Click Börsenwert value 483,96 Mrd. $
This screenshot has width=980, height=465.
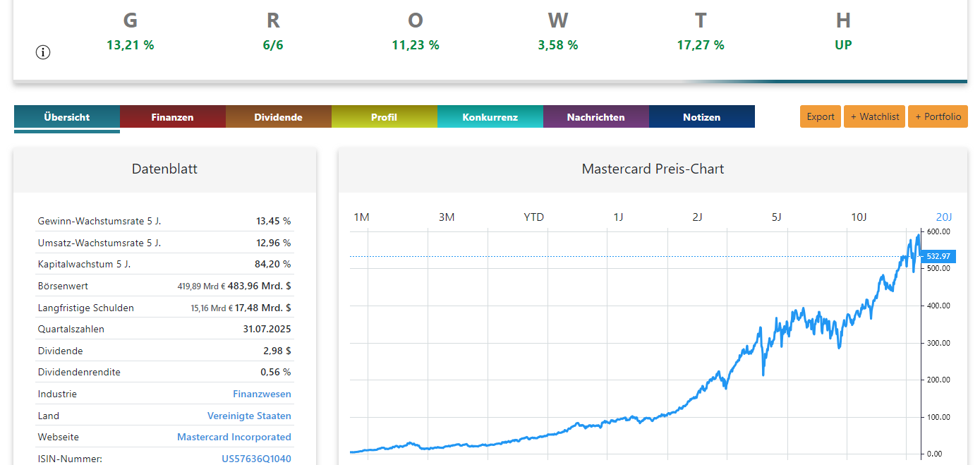coord(260,286)
